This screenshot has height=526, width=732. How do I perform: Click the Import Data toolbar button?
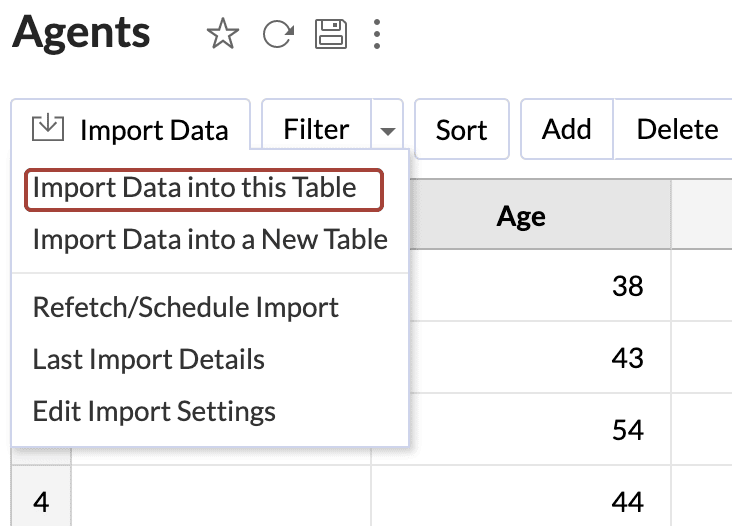click(130, 130)
